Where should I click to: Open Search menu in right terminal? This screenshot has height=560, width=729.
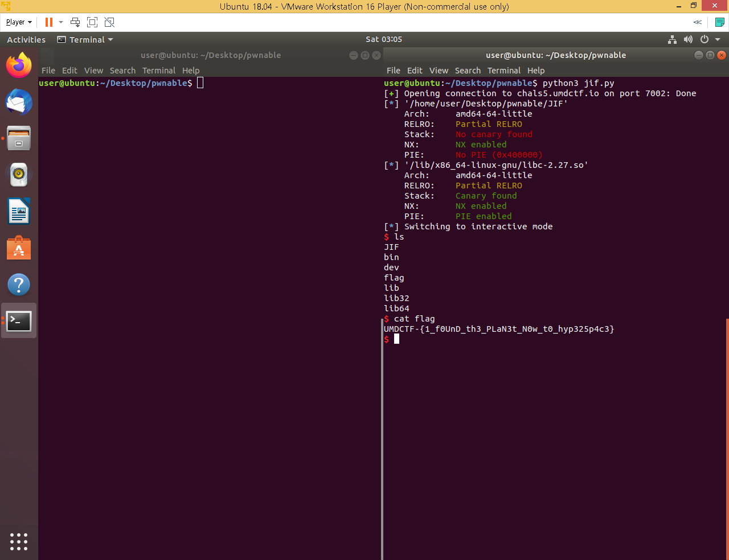[468, 71]
